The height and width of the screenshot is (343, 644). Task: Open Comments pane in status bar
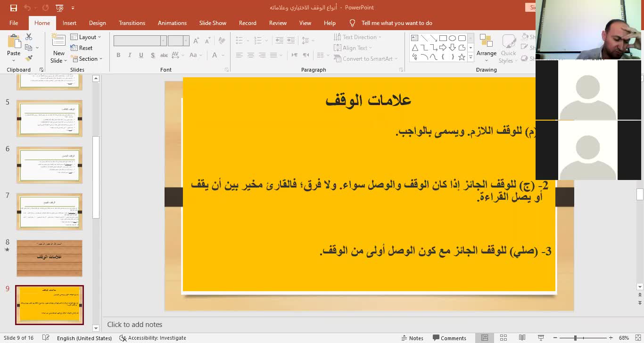click(x=449, y=338)
